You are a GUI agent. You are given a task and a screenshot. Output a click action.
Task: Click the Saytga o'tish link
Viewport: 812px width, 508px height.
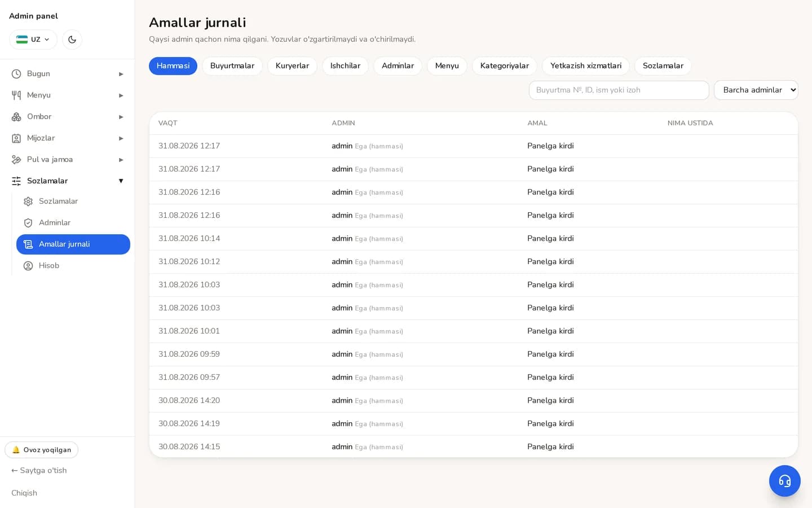coord(39,471)
